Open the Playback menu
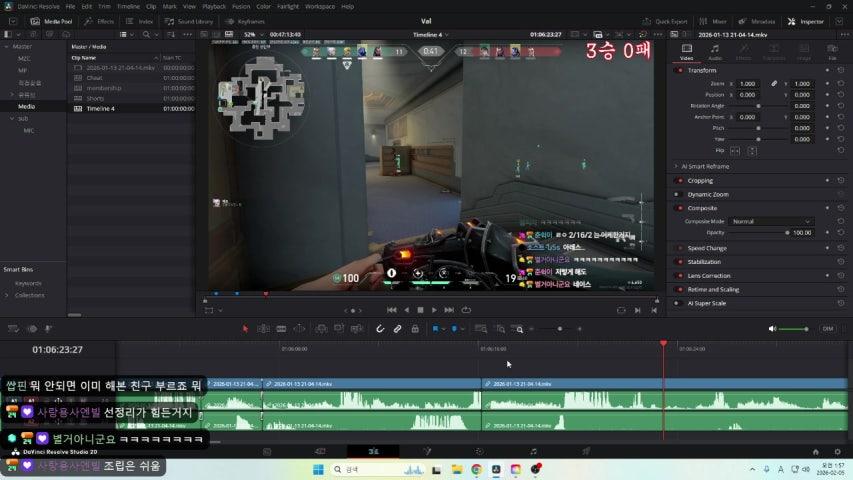Viewport: 853px width, 480px height. [214, 6]
